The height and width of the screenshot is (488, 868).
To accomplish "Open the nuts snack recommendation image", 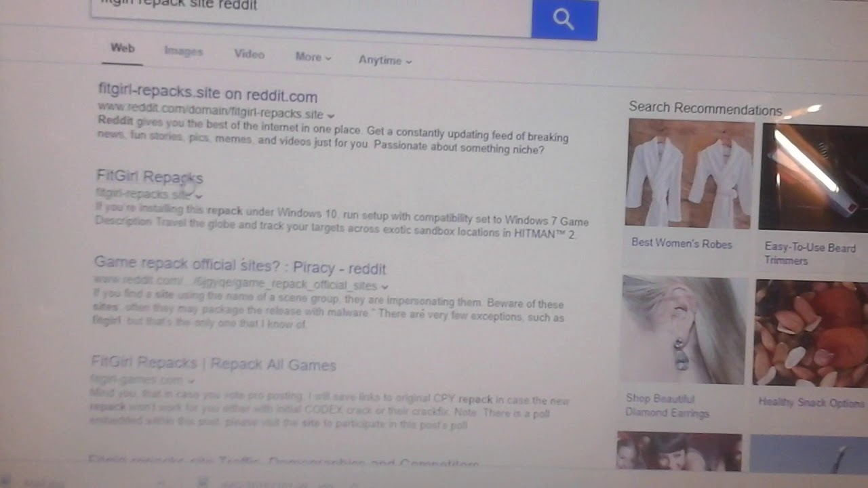I will coord(811,333).
